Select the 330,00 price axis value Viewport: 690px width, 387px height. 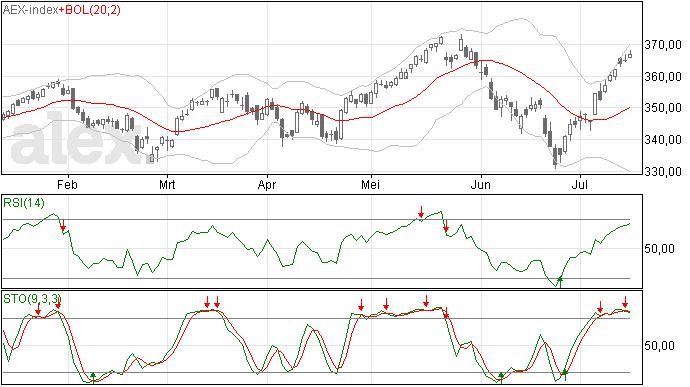point(663,171)
